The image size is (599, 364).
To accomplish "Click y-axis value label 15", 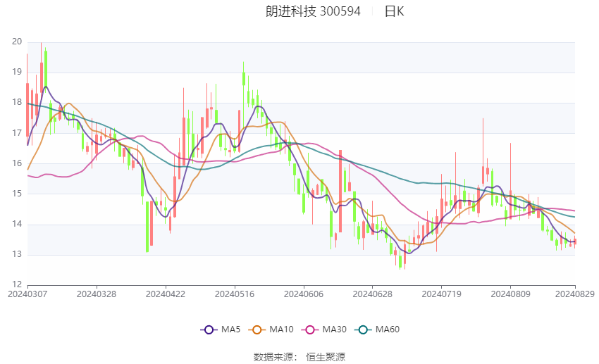I will pyautogui.click(x=17, y=194).
